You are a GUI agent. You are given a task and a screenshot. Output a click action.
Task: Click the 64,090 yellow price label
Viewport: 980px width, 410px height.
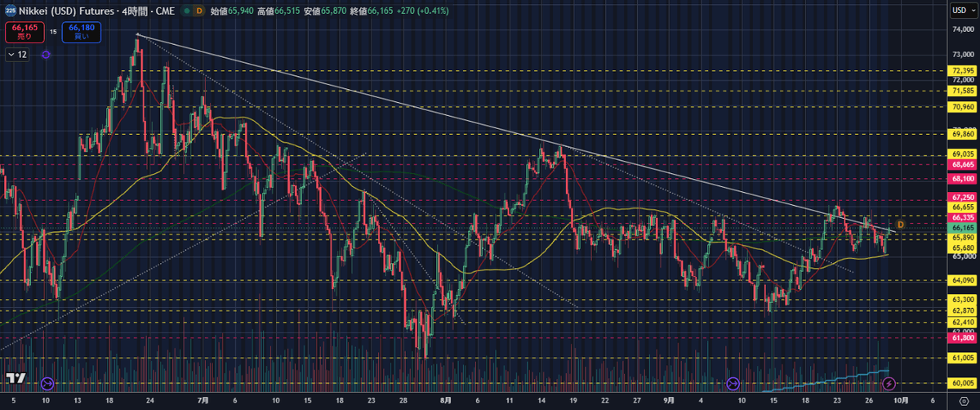coord(961,280)
